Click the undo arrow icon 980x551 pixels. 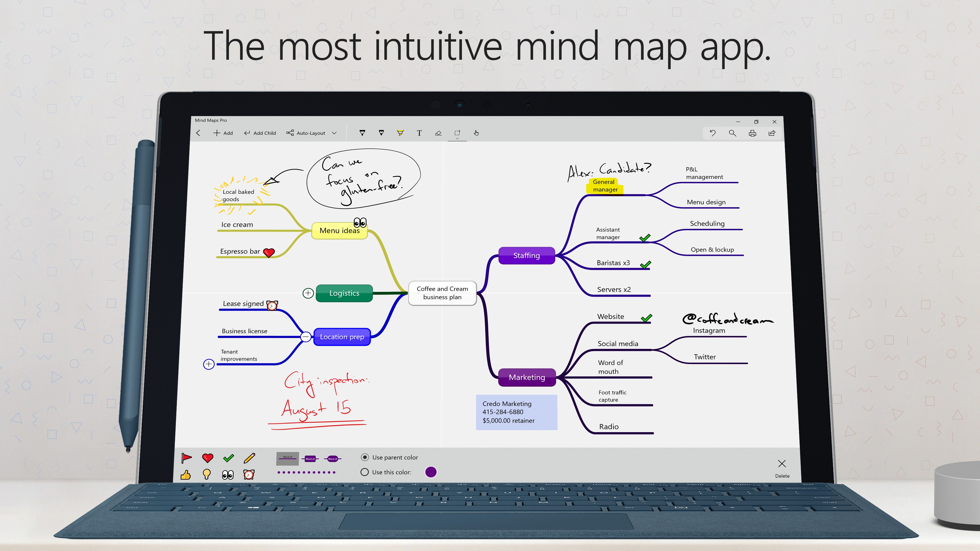point(713,133)
